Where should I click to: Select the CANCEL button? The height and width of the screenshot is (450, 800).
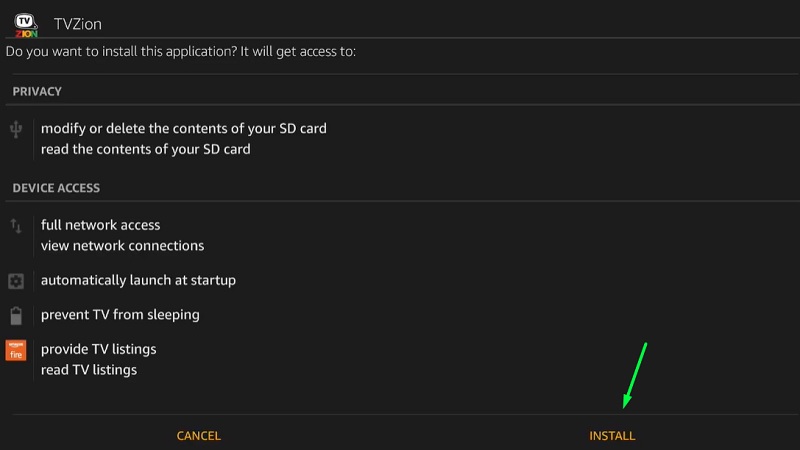click(x=198, y=436)
